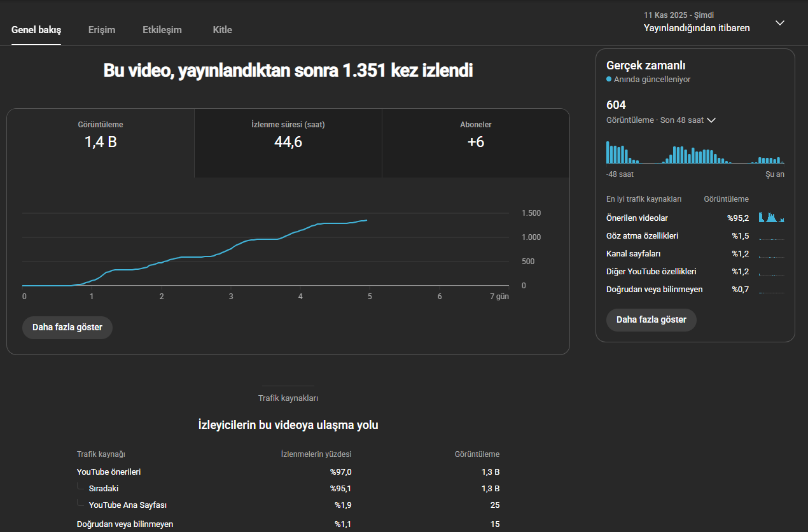Click the Kanal sayfaları traffic source row
This screenshot has width=808, height=532.
(x=695, y=254)
